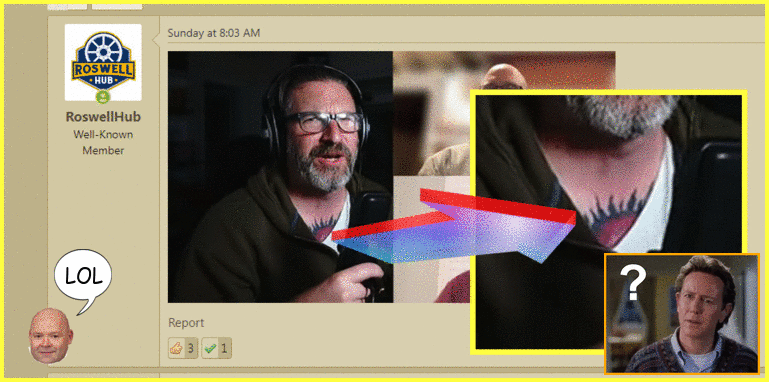Click the Report link under the post
Screen dimensions: 769x382
click(186, 323)
